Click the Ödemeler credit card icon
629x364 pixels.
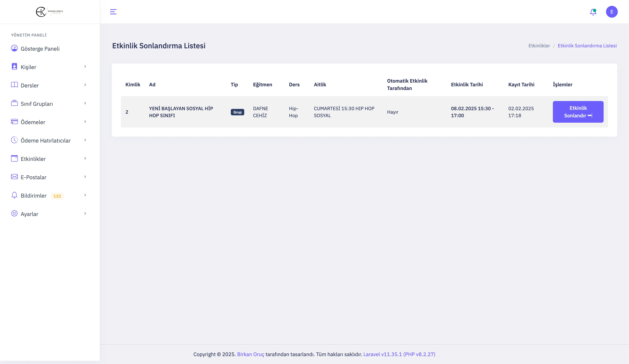[x=14, y=122]
